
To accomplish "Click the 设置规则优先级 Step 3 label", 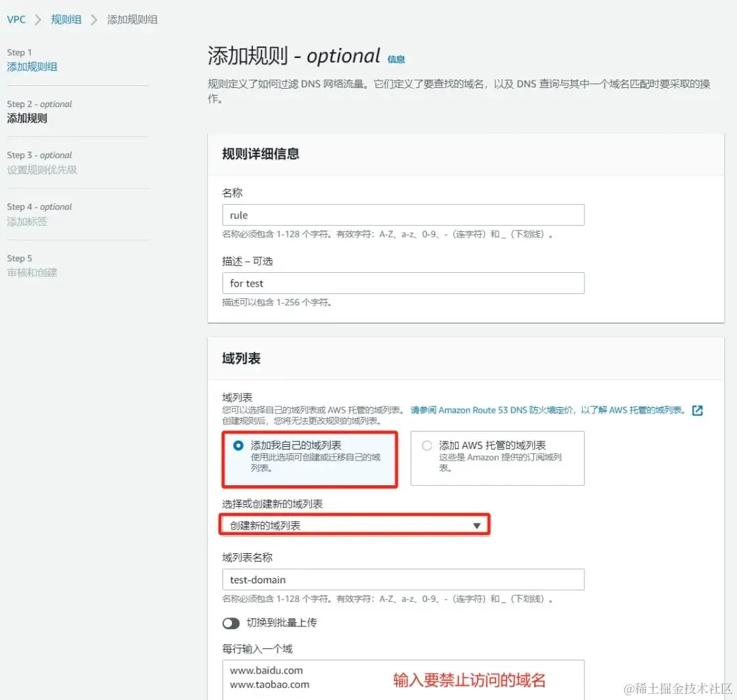I will point(42,170).
